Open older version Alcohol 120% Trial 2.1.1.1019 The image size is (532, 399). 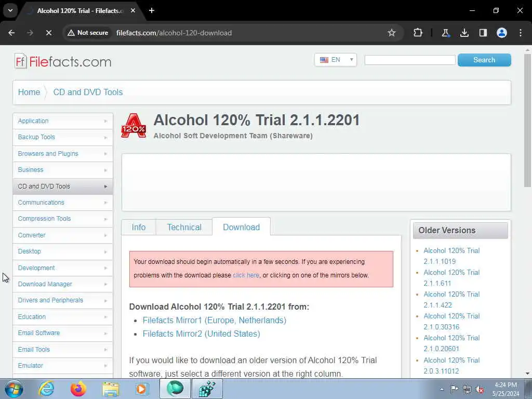(x=451, y=256)
